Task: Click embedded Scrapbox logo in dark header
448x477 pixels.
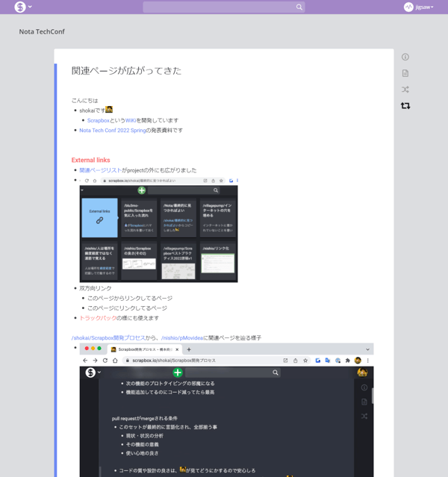Action: 90,372
